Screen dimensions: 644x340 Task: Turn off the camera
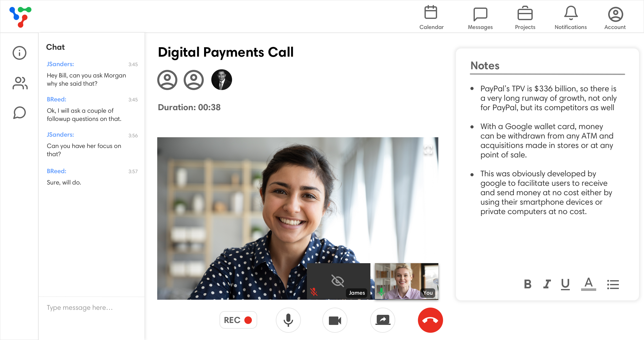[335, 320]
